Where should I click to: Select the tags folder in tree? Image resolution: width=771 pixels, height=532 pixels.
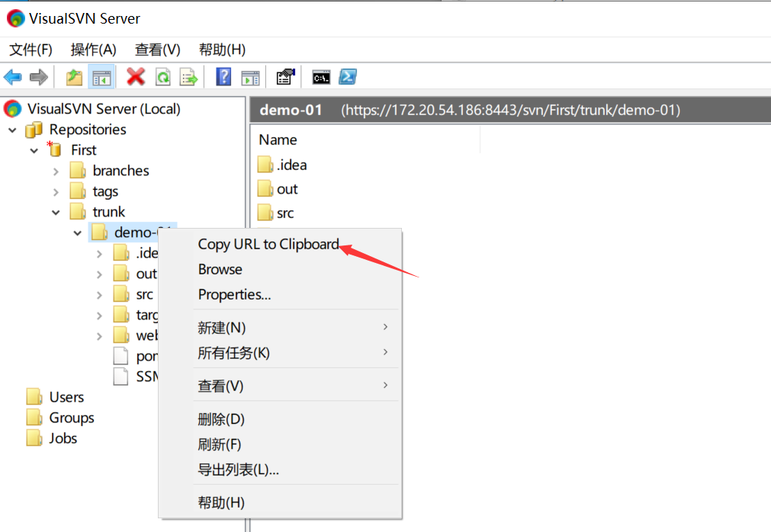(x=105, y=191)
